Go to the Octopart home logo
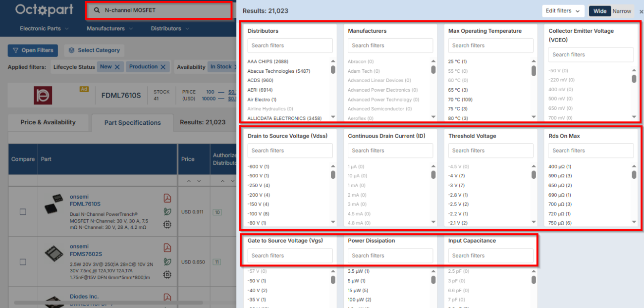Screen dimensions: 644x308 [45, 9]
